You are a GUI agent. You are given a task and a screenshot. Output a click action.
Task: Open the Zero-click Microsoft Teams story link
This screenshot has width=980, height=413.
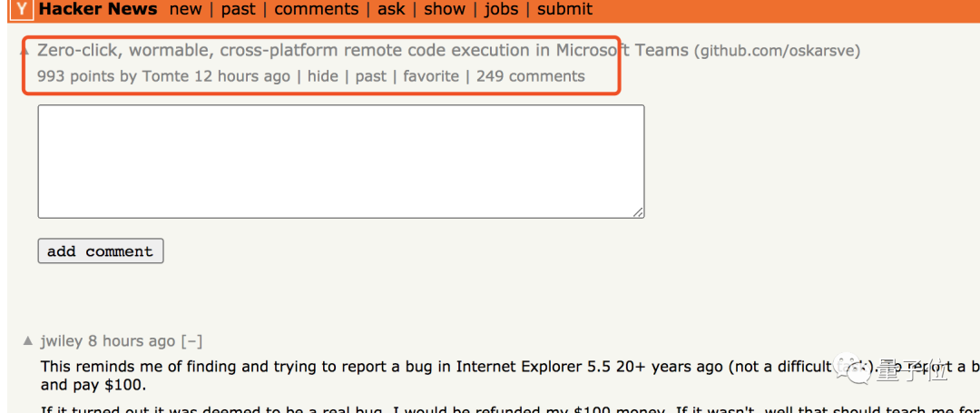pyautogui.click(x=363, y=51)
